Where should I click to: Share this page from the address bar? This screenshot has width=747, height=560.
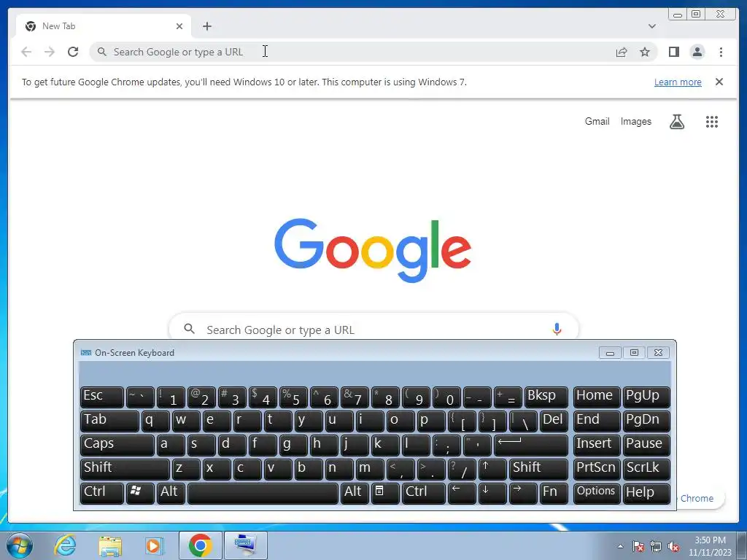tap(622, 52)
